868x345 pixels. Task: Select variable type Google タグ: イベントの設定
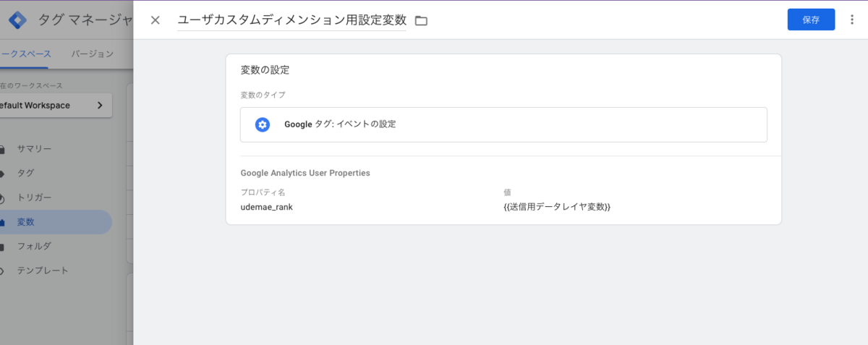[503, 124]
